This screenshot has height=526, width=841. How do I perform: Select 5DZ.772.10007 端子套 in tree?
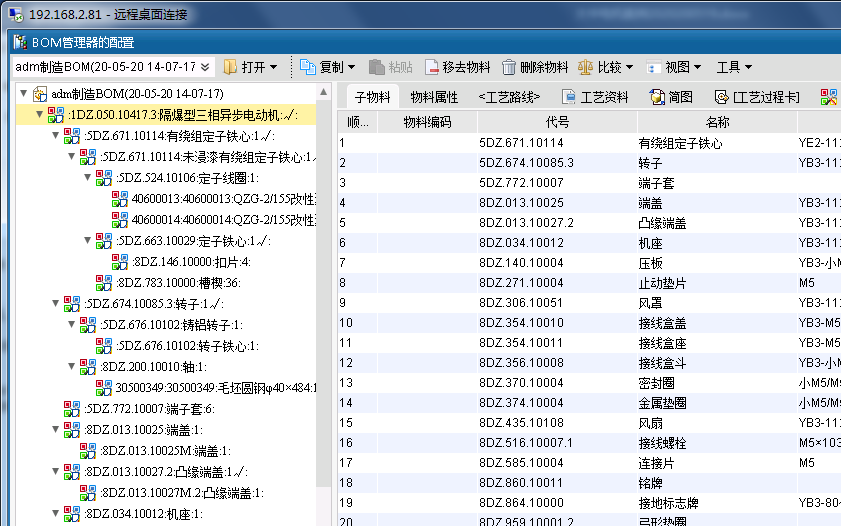149,408
